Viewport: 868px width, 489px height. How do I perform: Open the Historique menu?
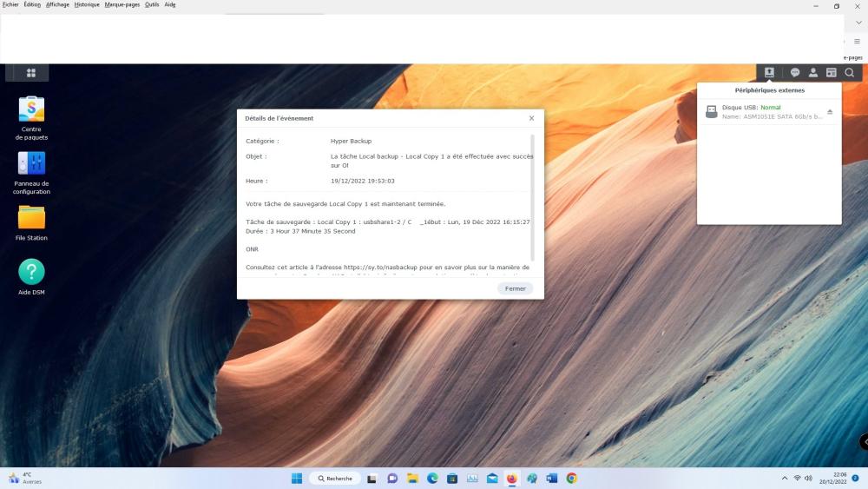pyautogui.click(x=87, y=4)
